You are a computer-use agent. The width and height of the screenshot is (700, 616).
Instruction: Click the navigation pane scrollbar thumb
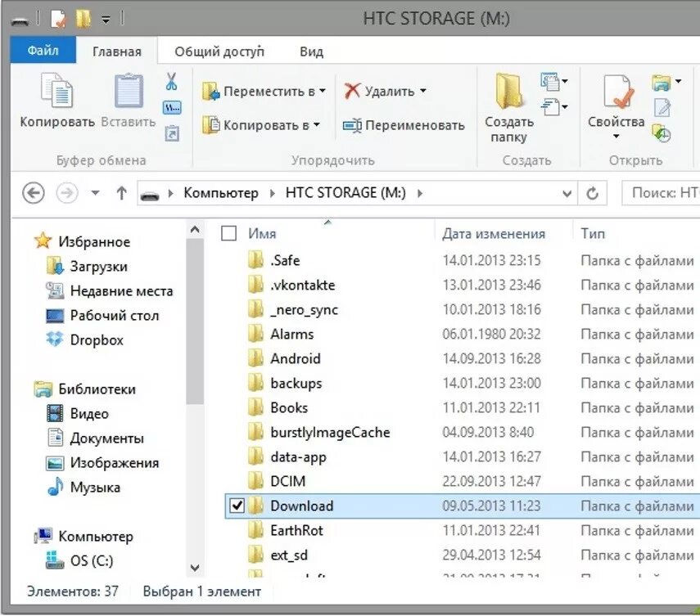(195, 321)
